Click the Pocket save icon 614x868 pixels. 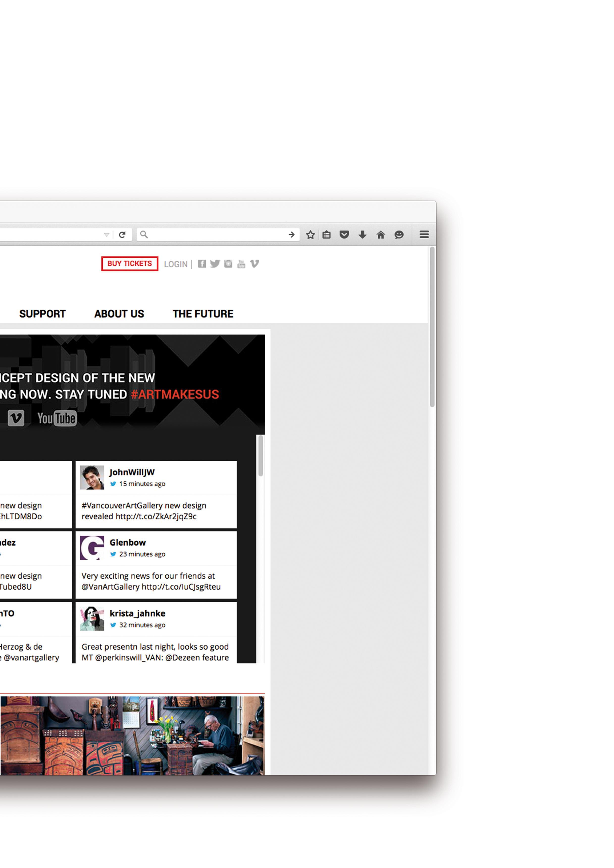tap(344, 235)
